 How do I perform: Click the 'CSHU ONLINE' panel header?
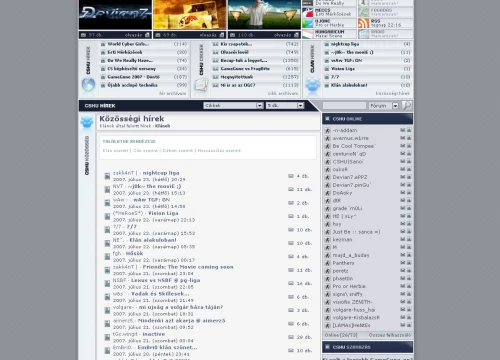coord(368,119)
